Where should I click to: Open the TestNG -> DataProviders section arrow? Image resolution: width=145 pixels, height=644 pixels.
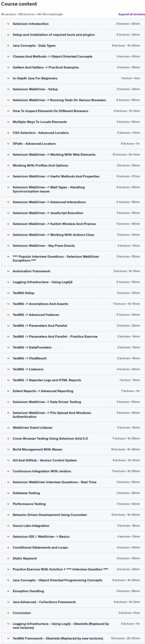(8, 348)
